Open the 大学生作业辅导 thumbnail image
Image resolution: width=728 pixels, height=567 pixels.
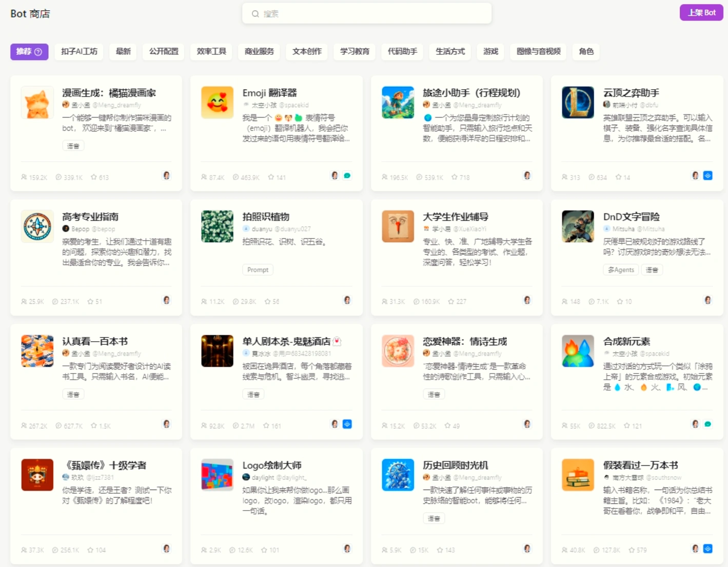[x=398, y=226]
